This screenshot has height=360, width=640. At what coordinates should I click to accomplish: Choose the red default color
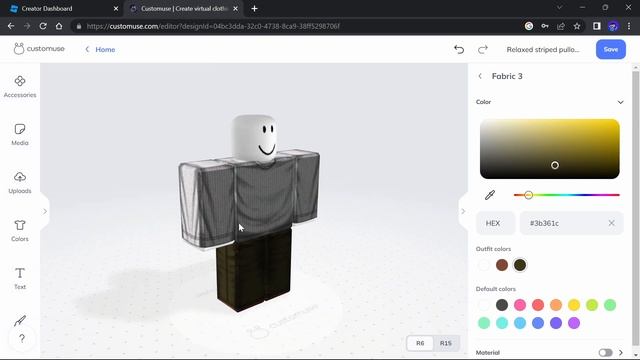(x=538, y=305)
